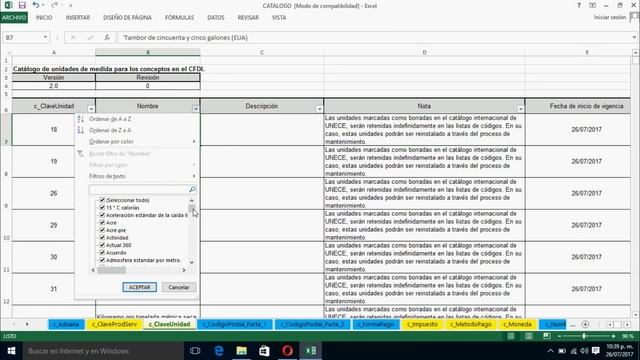640x360 pixels.
Task: Open the Excel Help question mark icon
Action: pyautogui.click(x=578, y=5)
